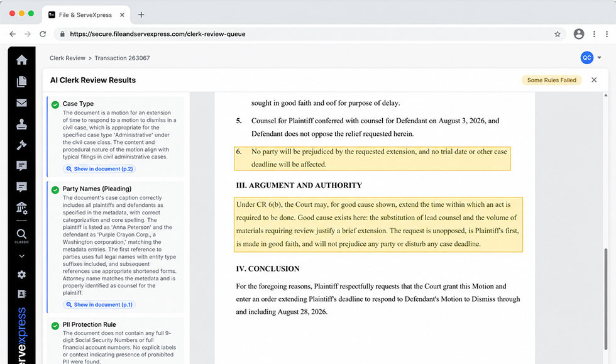Click the document viewer scrollbar thumb
Viewport: 616px width, 364px height.
(x=606, y=299)
